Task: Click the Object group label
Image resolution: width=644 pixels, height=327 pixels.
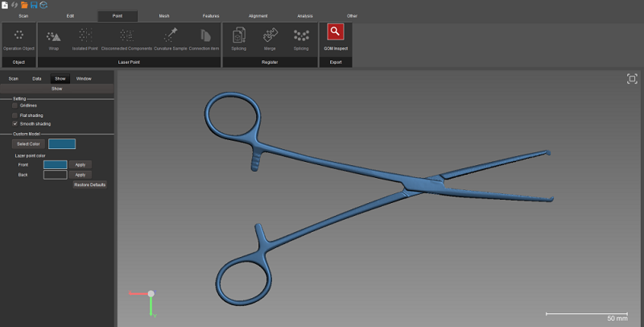Action: [x=19, y=63]
